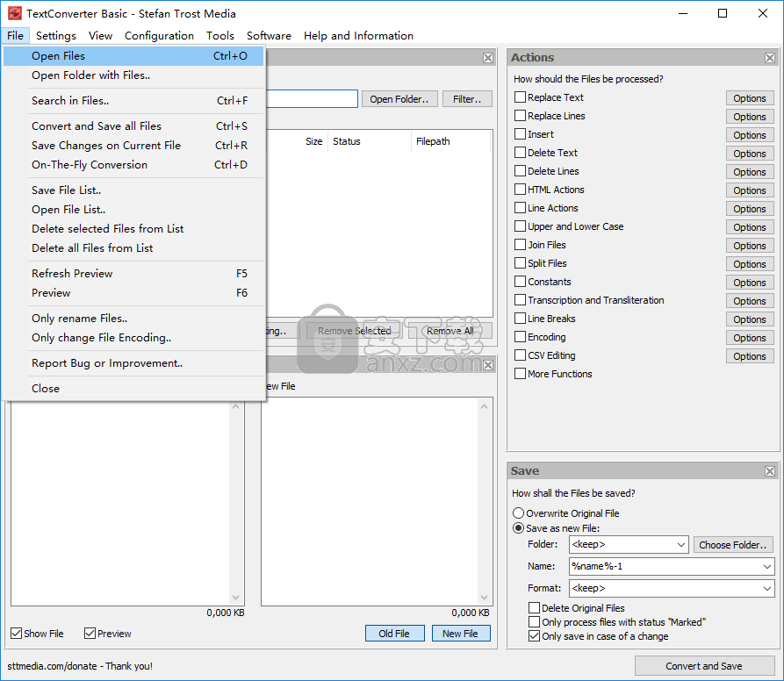The width and height of the screenshot is (784, 681).
Task: Enable Delete Original Files
Action: click(x=534, y=607)
